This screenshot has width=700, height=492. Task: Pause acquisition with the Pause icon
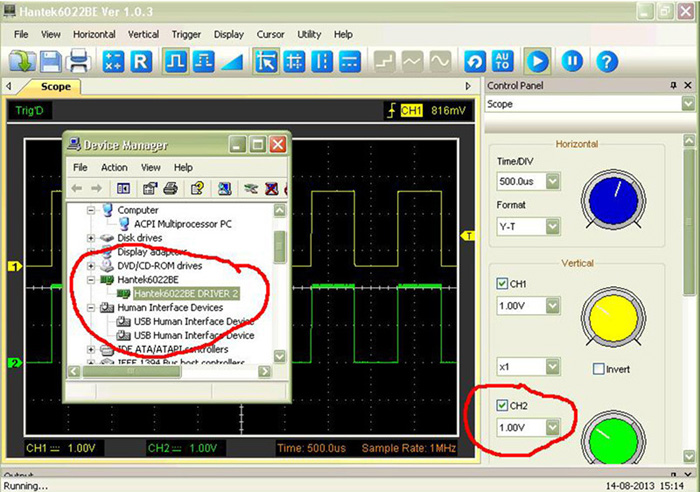[x=572, y=61]
